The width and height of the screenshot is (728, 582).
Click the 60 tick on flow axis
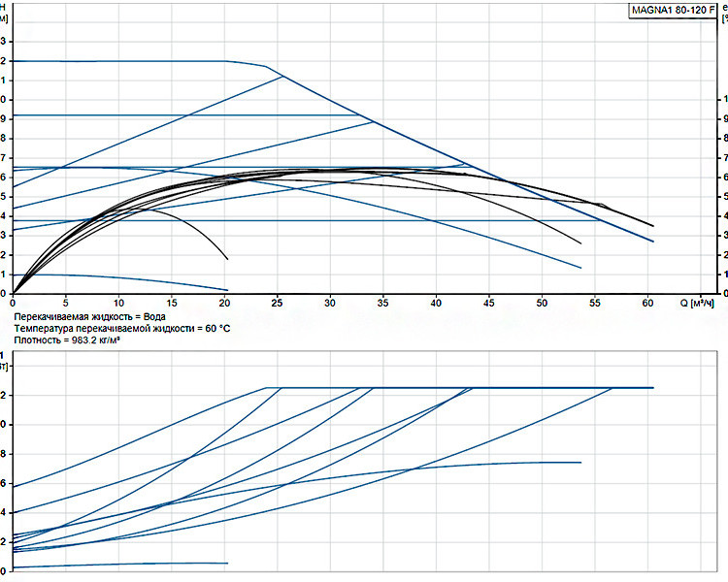pos(647,303)
